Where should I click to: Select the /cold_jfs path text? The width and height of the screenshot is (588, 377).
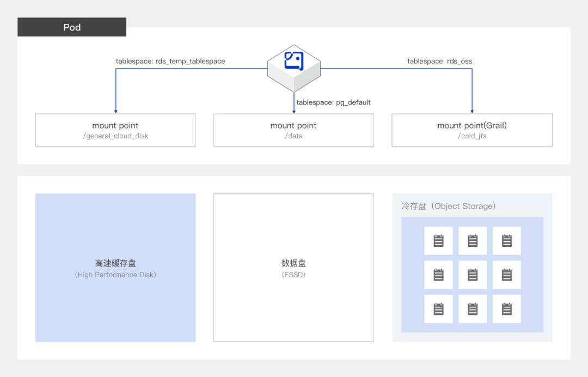pos(472,136)
